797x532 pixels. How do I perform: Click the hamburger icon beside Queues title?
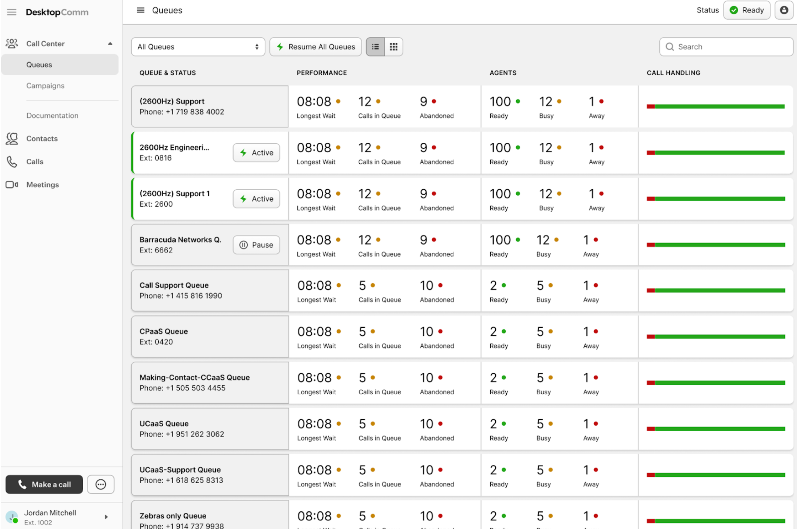coord(140,10)
